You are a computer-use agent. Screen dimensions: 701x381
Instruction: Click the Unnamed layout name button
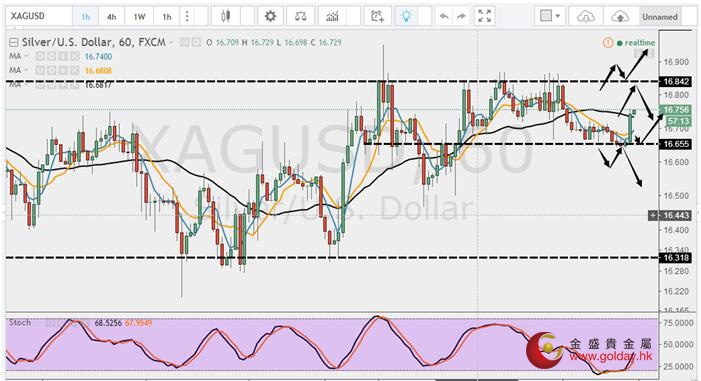tap(660, 17)
